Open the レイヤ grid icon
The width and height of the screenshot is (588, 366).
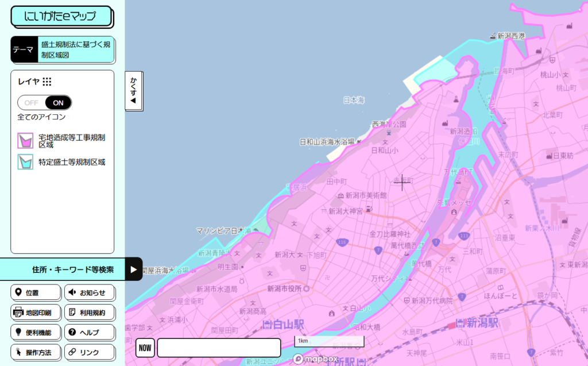pyautogui.click(x=47, y=82)
